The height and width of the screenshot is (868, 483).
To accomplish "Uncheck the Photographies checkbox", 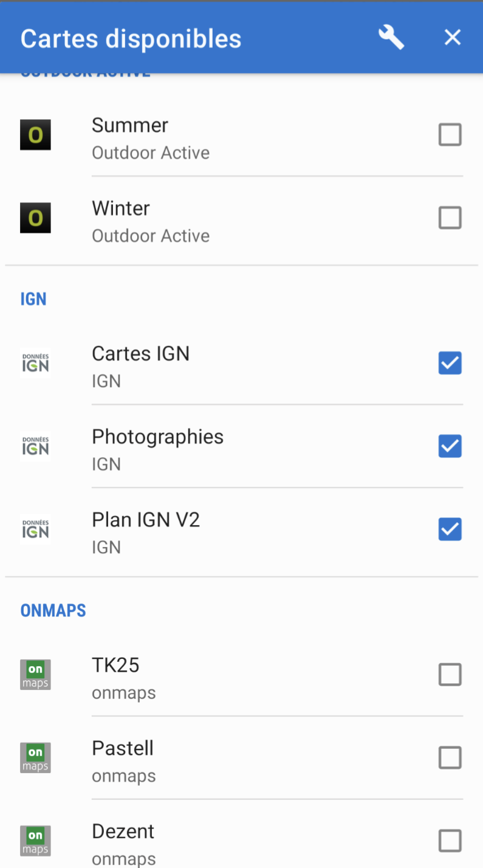I will 450,447.
